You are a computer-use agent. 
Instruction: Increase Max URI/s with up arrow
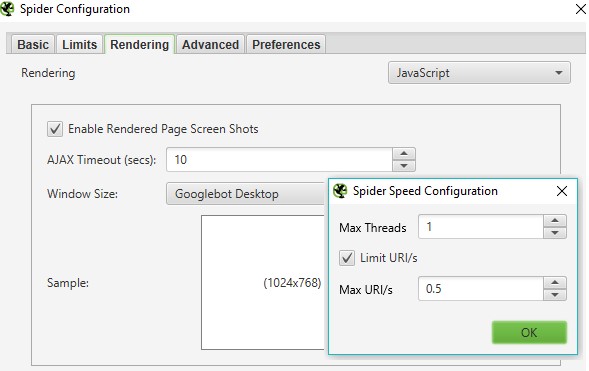click(555, 282)
